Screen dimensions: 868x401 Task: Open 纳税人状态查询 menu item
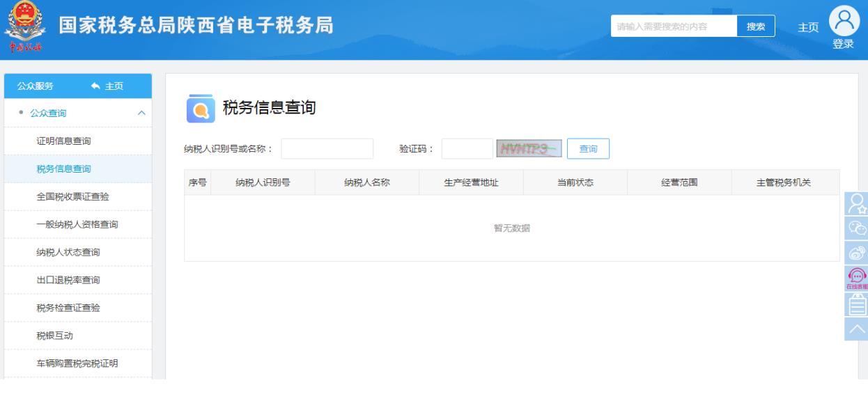[x=68, y=253]
